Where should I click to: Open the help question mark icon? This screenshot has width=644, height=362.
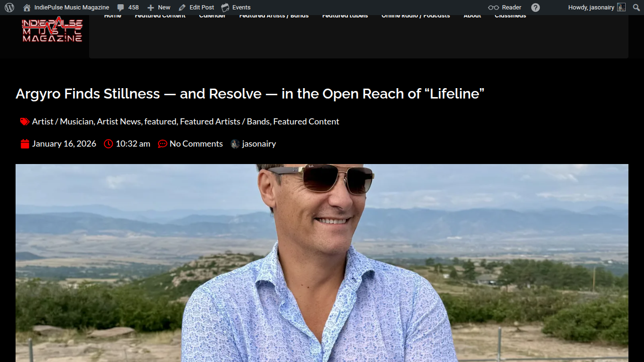(536, 8)
